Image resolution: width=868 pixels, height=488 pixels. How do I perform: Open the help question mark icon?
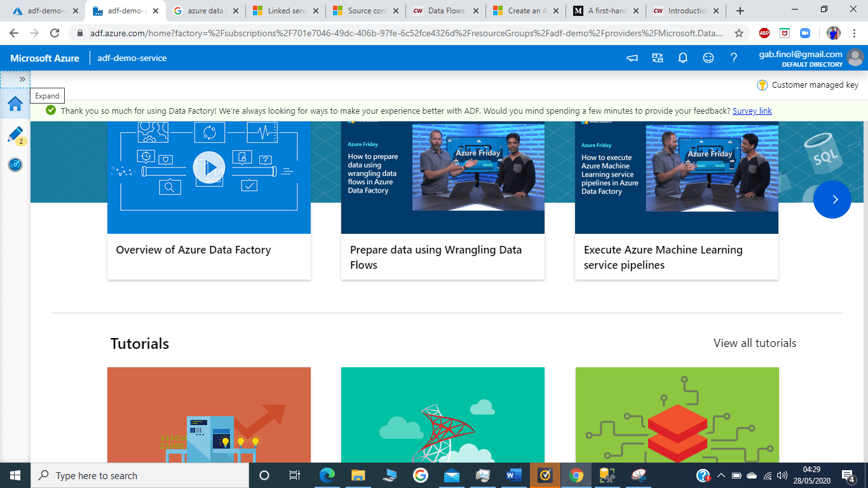[x=734, y=58]
